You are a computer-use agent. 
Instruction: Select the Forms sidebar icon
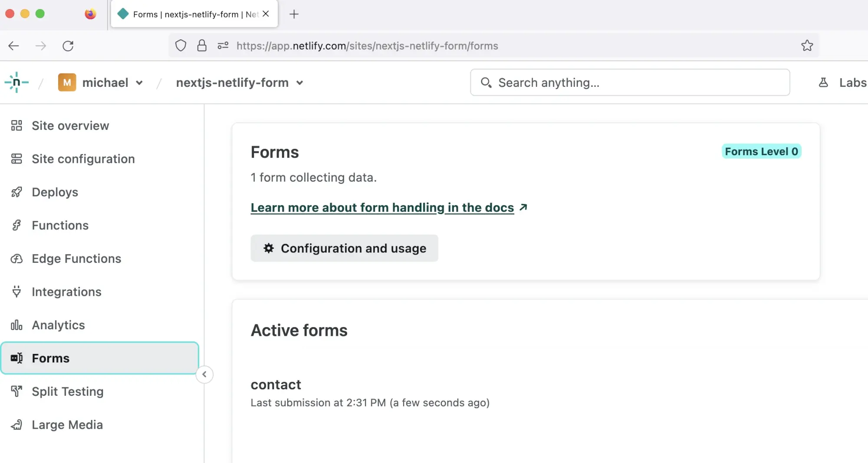(16, 358)
